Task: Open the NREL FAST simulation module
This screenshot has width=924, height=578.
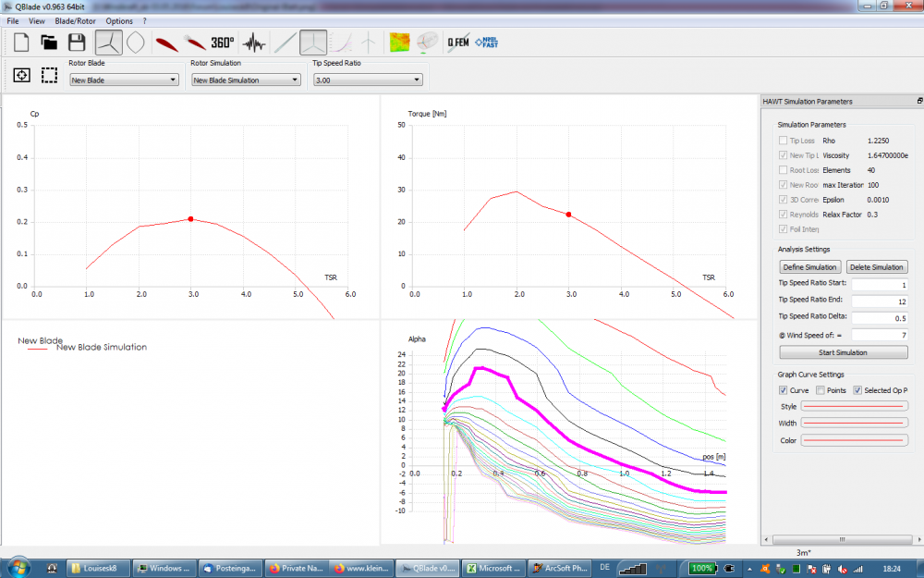Action: click(x=486, y=43)
